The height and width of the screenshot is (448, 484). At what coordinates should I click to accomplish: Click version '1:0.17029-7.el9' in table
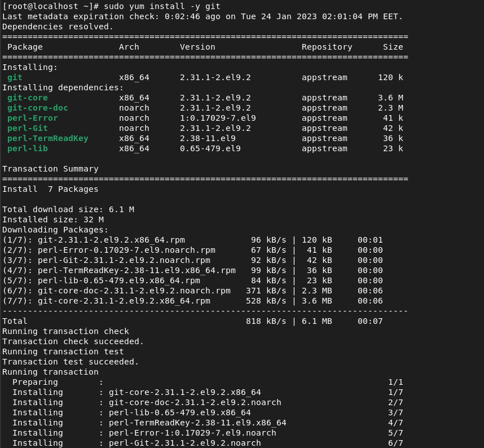218,118
